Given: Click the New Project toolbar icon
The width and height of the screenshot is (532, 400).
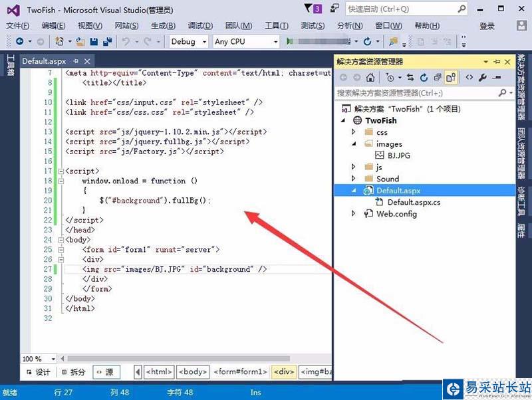Looking at the screenshot, I should tap(59, 41).
